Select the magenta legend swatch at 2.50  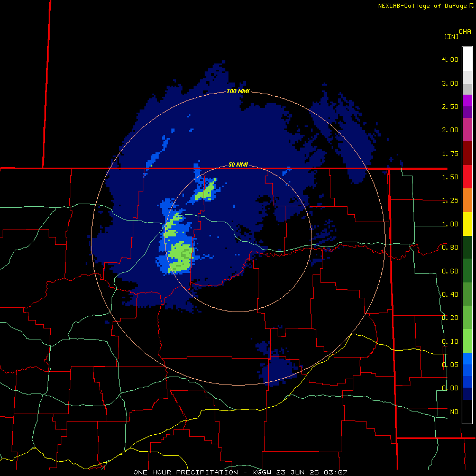tap(467, 100)
